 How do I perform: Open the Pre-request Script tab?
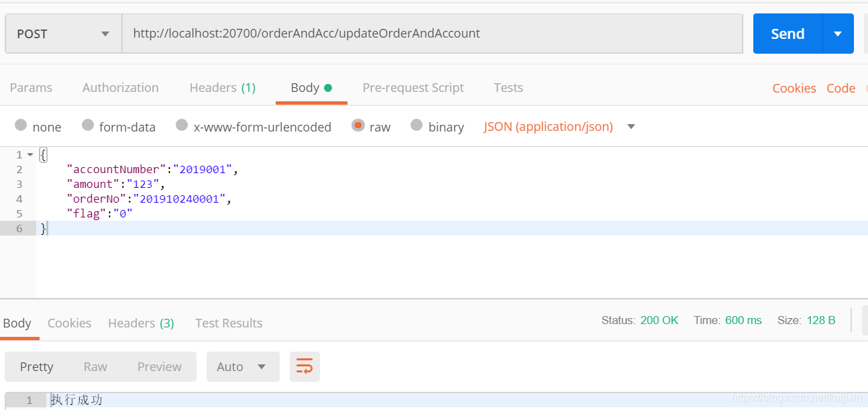click(x=413, y=87)
